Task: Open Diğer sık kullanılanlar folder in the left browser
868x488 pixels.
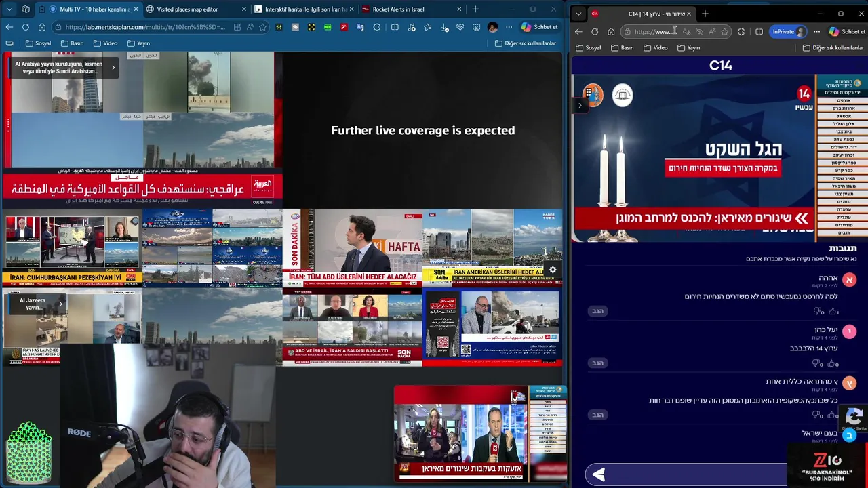Action: (526, 43)
